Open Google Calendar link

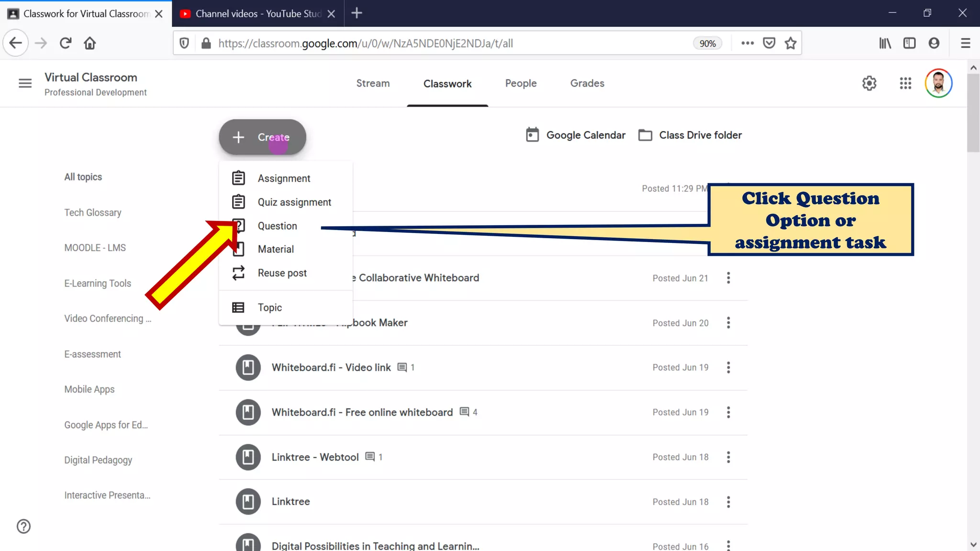point(575,135)
